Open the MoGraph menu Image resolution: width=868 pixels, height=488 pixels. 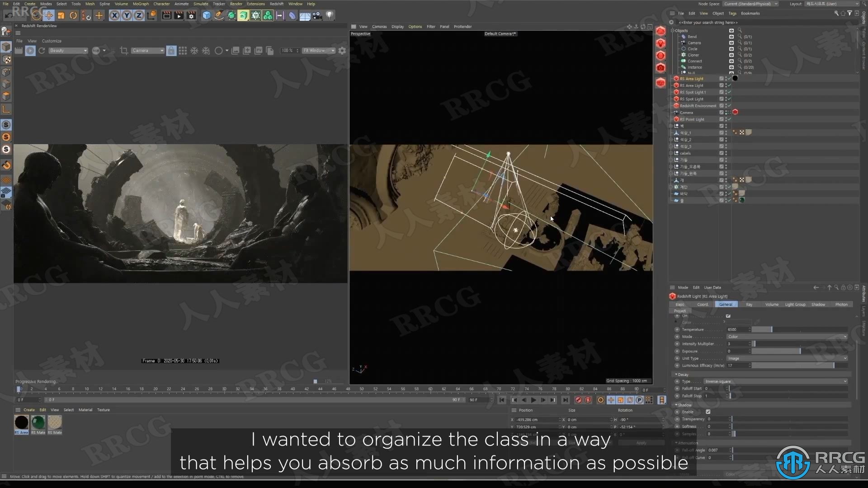pos(141,4)
